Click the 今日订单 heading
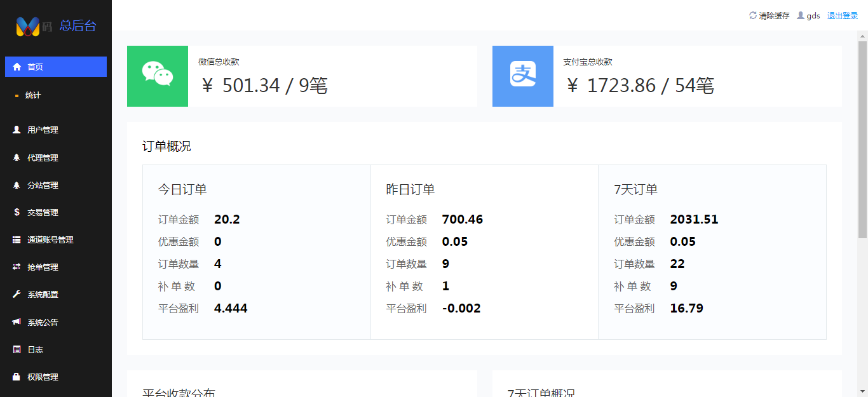Image resolution: width=868 pixels, height=397 pixels. [182, 189]
